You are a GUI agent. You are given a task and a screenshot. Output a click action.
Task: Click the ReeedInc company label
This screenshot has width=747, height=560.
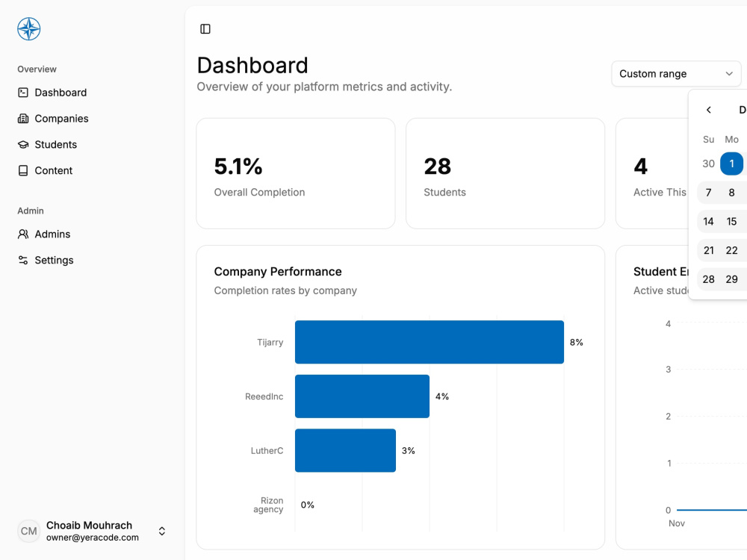point(264,396)
